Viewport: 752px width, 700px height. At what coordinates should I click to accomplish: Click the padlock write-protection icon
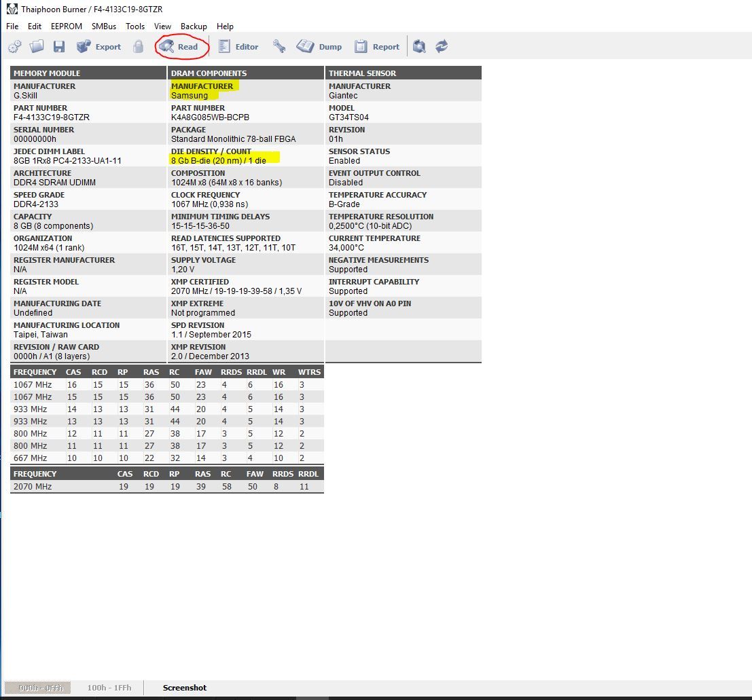(138, 46)
